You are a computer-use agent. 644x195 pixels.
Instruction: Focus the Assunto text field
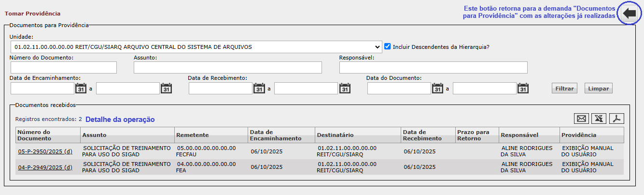[x=227, y=67]
